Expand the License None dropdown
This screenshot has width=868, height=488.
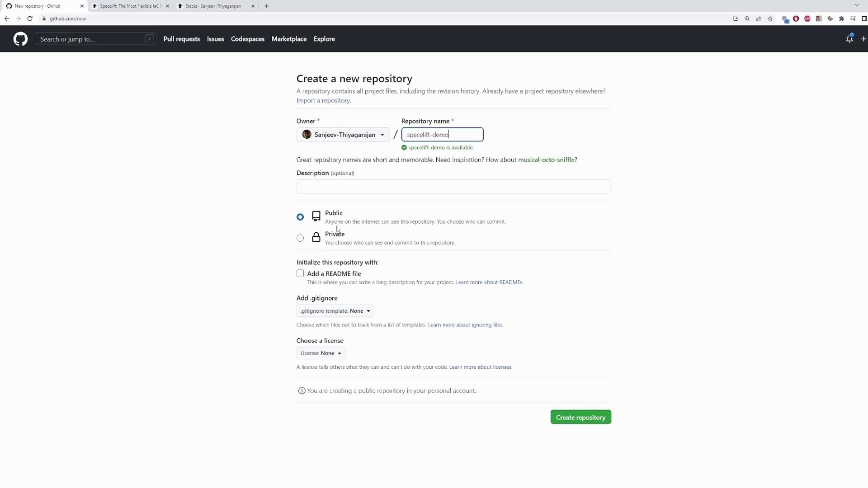[x=321, y=353]
